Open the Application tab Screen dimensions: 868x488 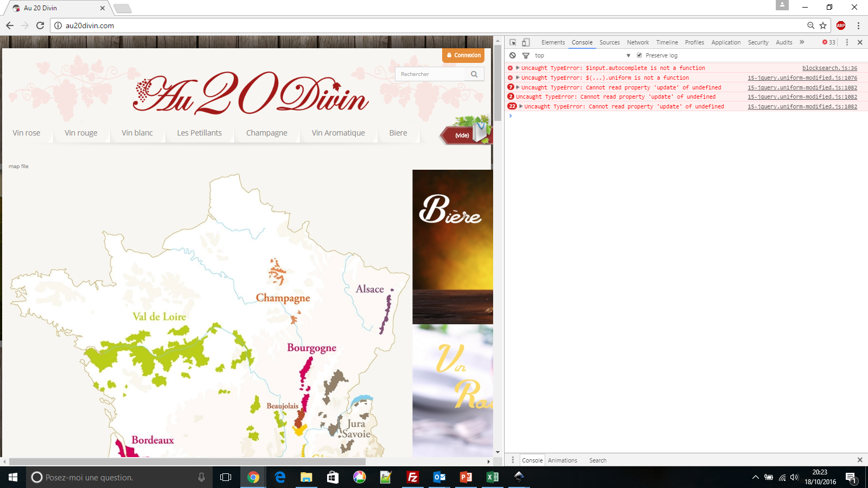[x=726, y=42]
